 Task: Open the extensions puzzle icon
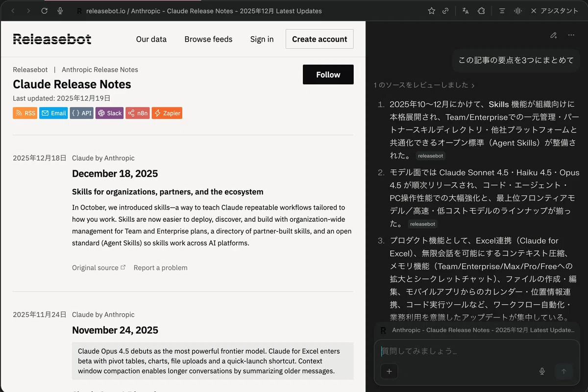tap(481, 11)
